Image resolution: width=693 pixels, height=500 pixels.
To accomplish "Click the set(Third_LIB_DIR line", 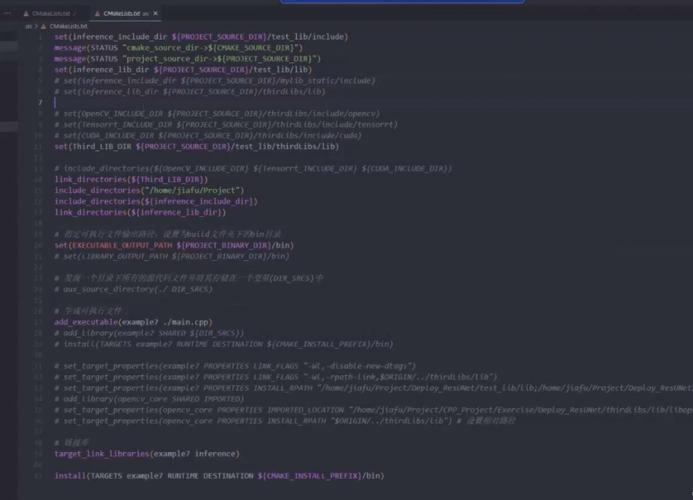I will pos(197,146).
